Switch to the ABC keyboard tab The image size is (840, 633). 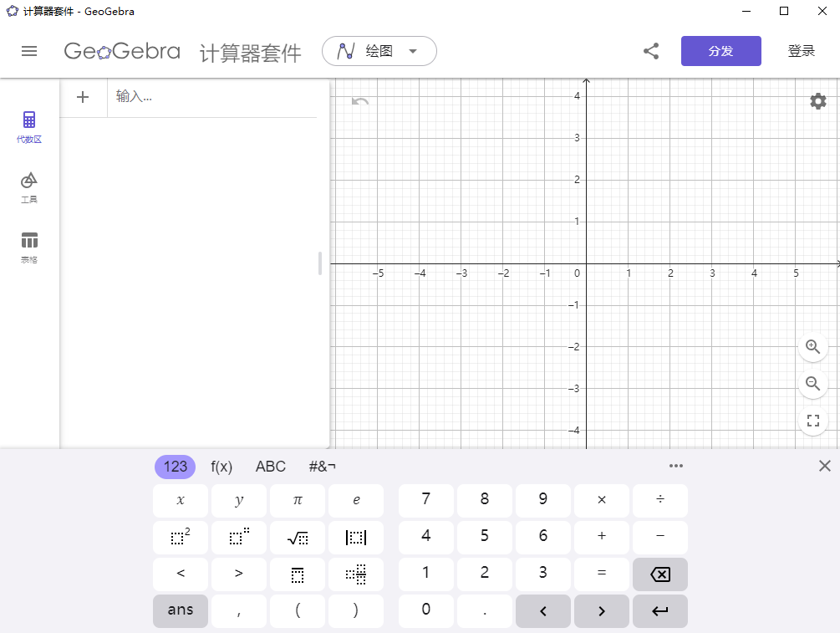coord(270,467)
